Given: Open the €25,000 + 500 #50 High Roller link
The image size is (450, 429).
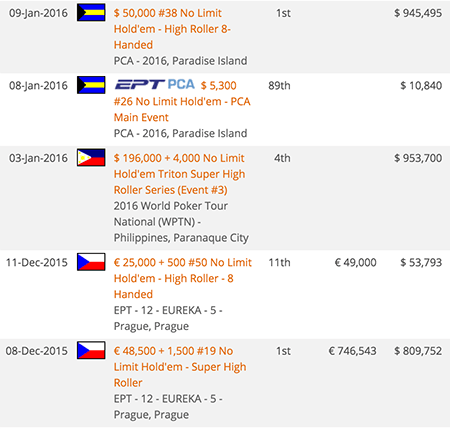Looking at the screenshot, I should pos(183,278).
